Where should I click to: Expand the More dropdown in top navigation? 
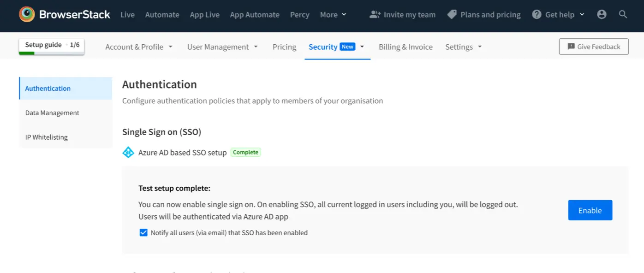coord(333,15)
